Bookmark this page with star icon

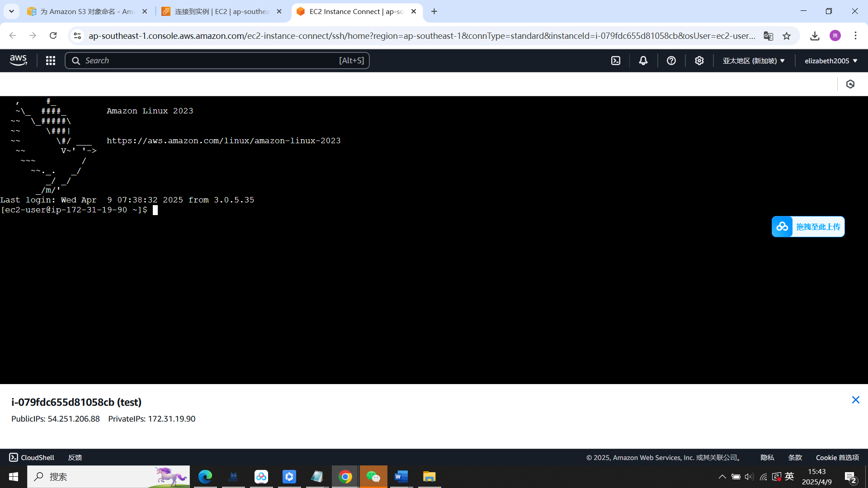pos(787,36)
